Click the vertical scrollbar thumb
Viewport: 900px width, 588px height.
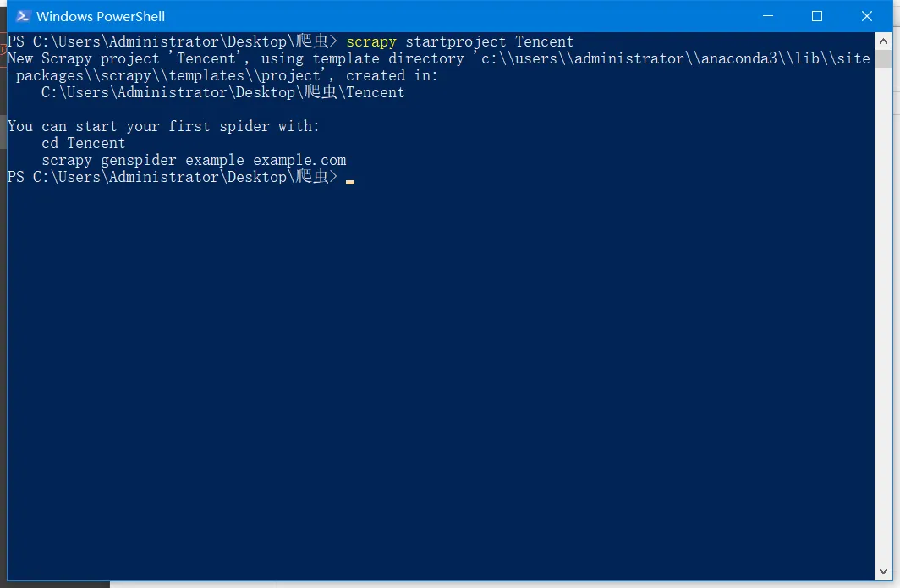coord(883,58)
